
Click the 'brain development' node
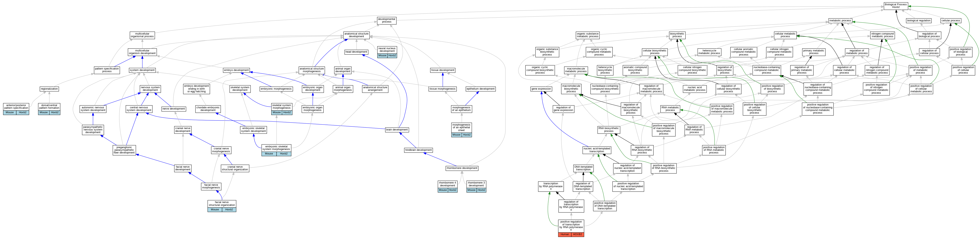[x=397, y=130]
